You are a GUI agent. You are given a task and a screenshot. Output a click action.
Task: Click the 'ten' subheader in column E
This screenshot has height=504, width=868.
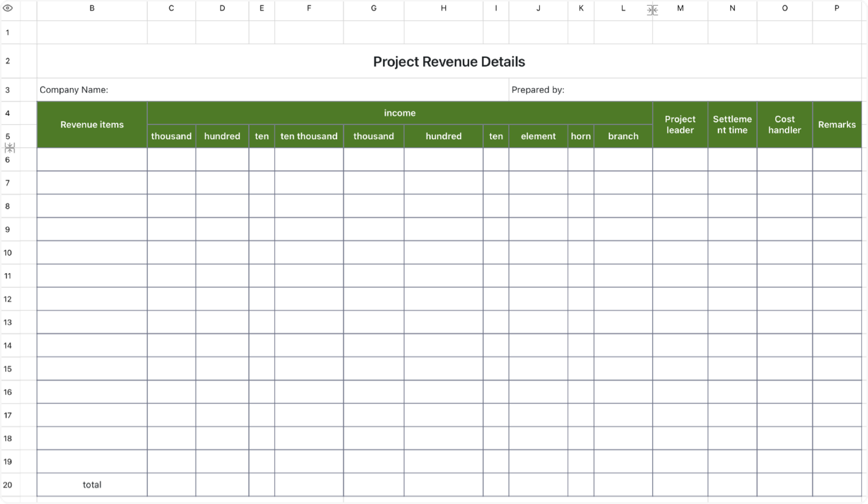[x=261, y=136]
